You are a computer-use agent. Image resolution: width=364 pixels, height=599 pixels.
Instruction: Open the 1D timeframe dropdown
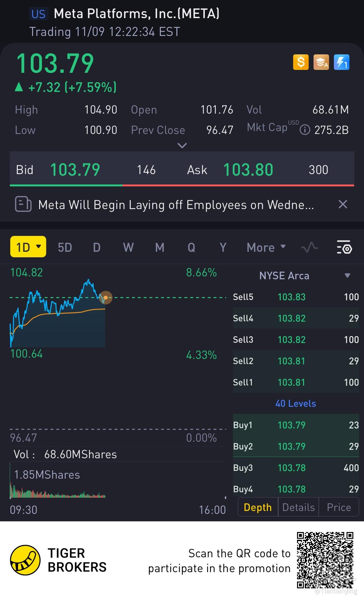pyautogui.click(x=28, y=247)
